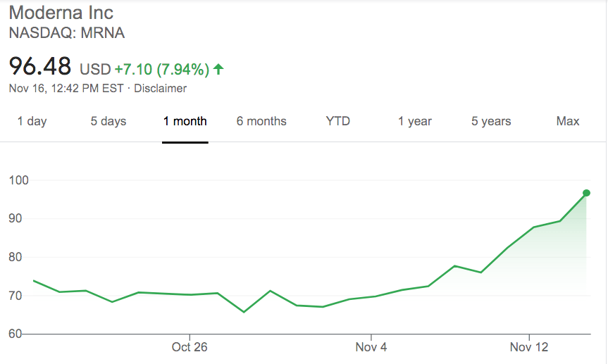The height and width of the screenshot is (364, 608).
Task: Select the 1 year range tab
Action: pos(415,121)
